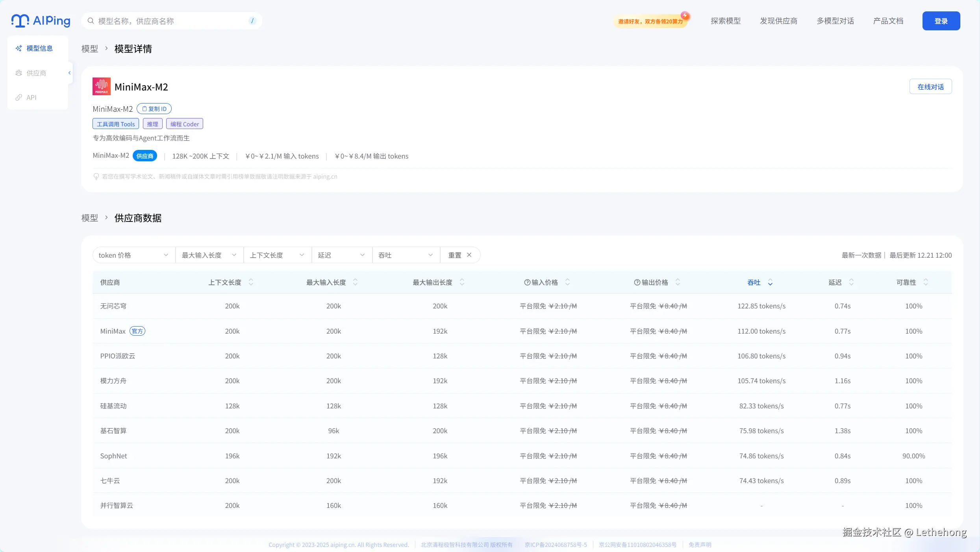Viewport: 980px width, 552px height.
Task: Sort by latency column arrows
Action: 851,282
